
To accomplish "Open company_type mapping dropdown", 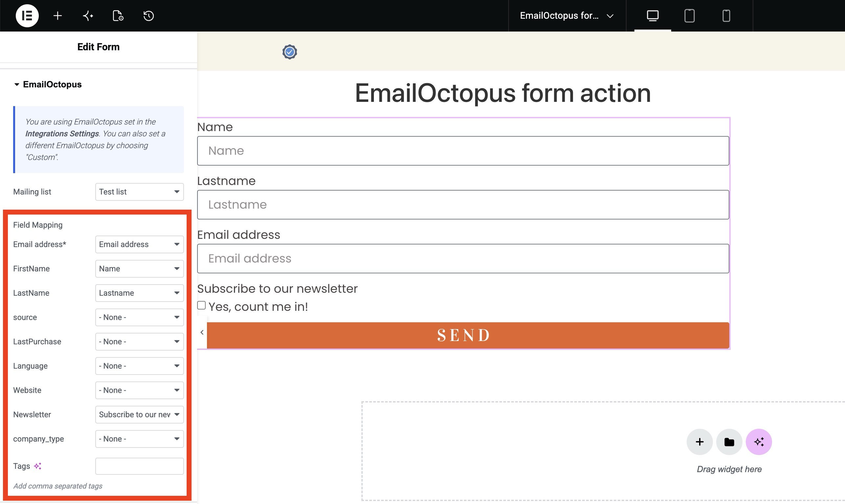I will pyautogui.click(x=140, y=439).
